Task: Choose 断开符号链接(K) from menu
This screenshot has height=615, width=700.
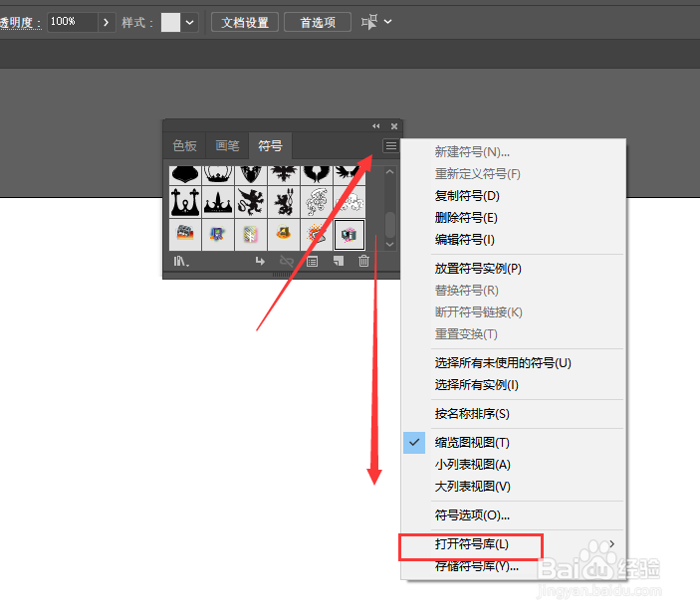Action: point(514,312)
